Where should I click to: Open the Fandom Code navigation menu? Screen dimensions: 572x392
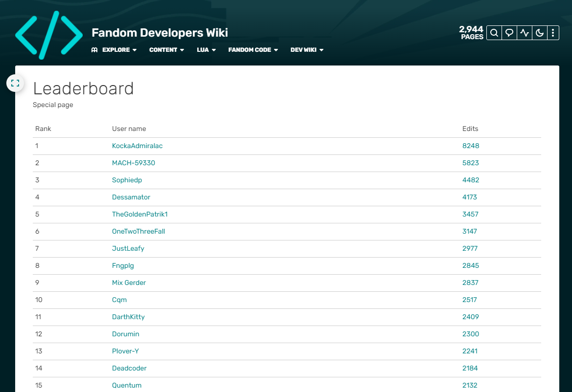coord(250,50)
